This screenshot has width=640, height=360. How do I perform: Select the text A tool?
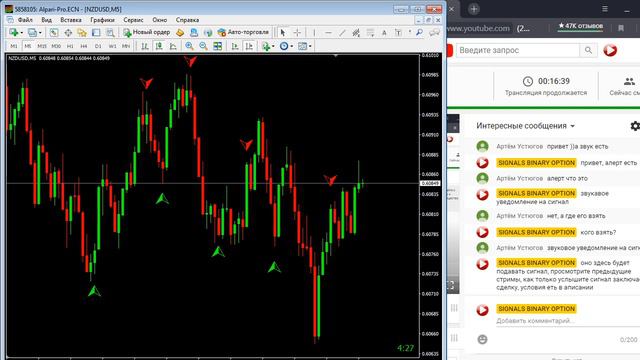coord(384,33)
